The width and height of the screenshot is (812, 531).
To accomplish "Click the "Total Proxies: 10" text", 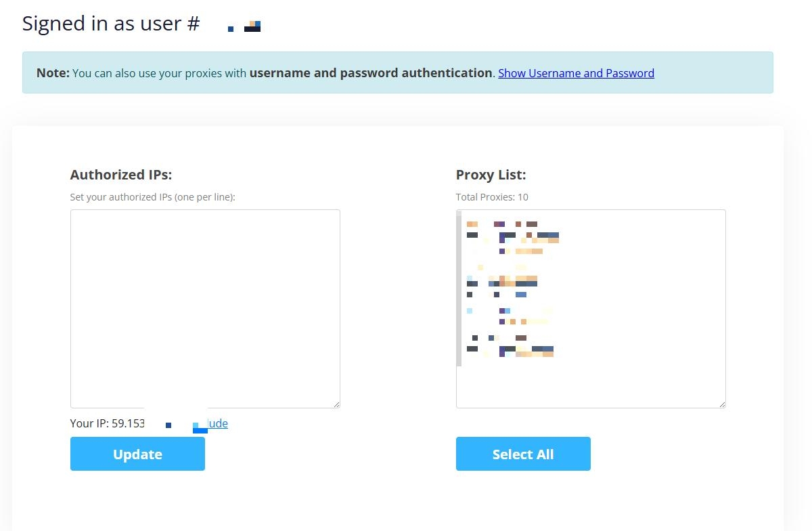I will coord(492,197).
